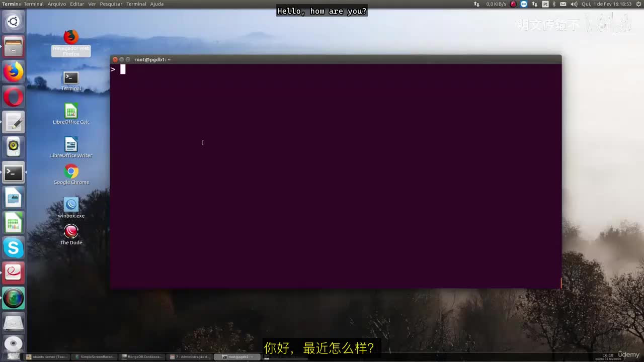The width and height of the screenshot is (644, 362).
Task: Open the optical disc icon in dock
Action: tap(13, 344)
